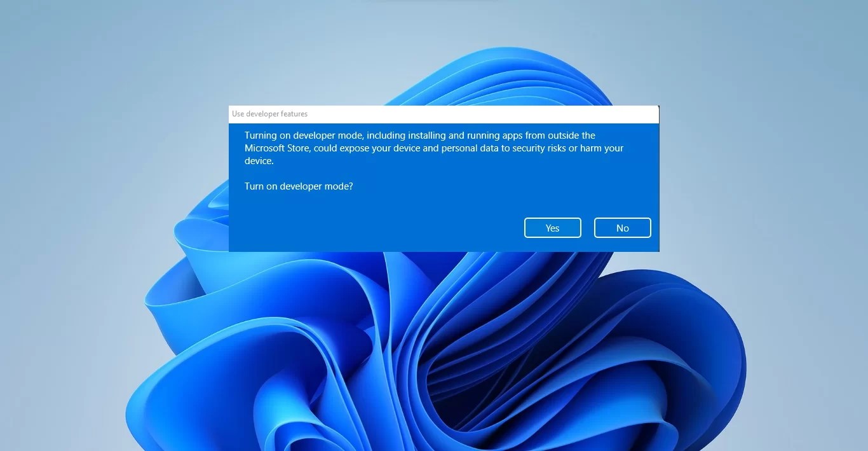The width and height of the screenshot is (868, 451).
Task: Click the desktop wallpaper above the dialog
Action: point(444,51)
